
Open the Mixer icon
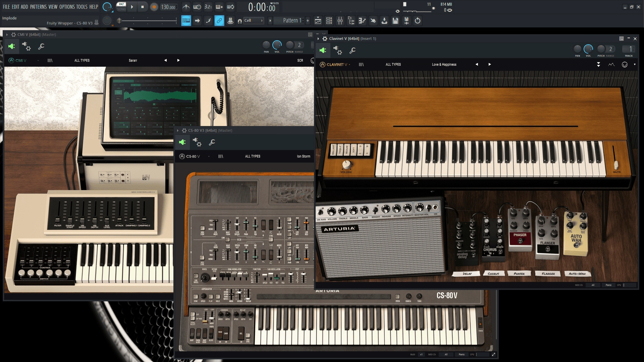point(340,21)
